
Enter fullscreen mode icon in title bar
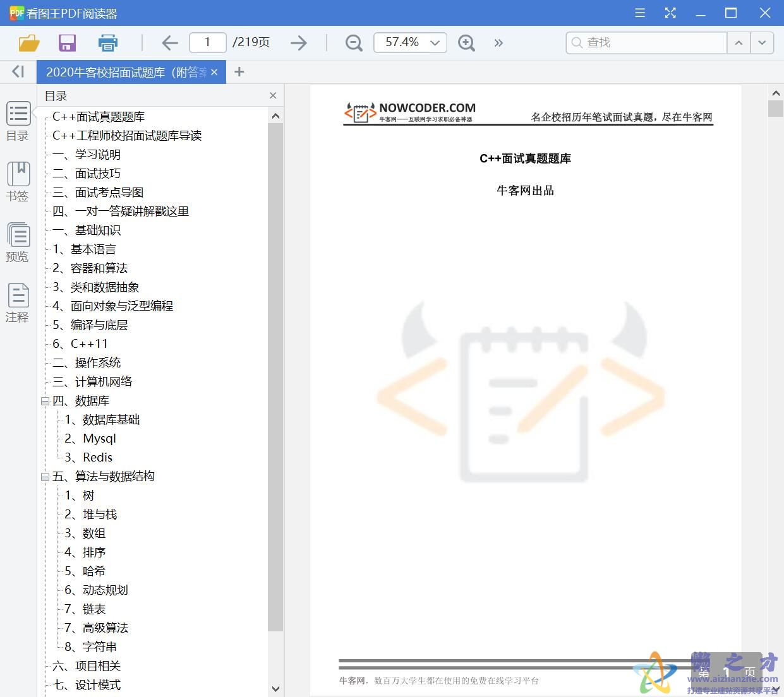click(x=670, y=13)
